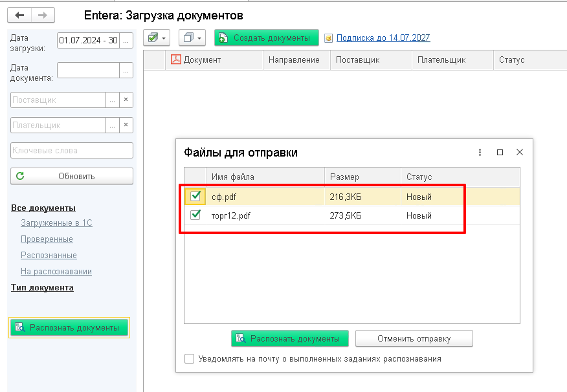The width and height of the screenshot is (567, 392).
Task: Select the сф.pdf file name cell
Action: click(x=265, y=197)
